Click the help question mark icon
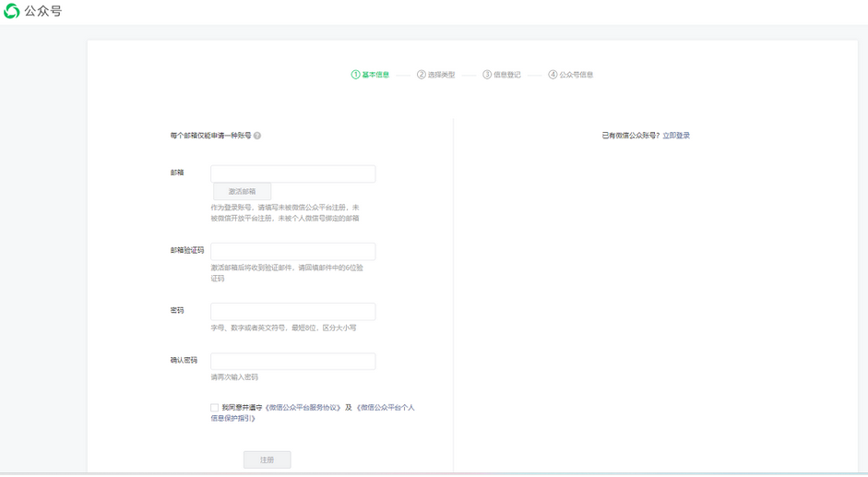Screen dimensions: 868x477 point(257,136)
